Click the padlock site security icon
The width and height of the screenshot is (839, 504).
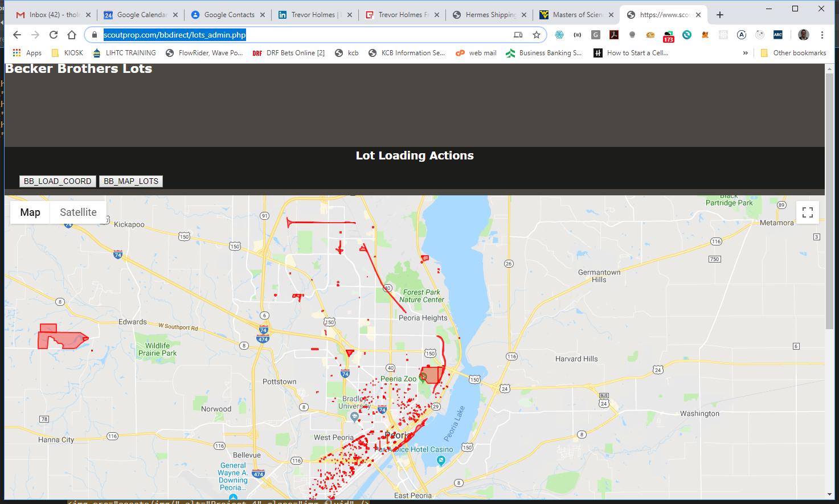tap(93, 35)
